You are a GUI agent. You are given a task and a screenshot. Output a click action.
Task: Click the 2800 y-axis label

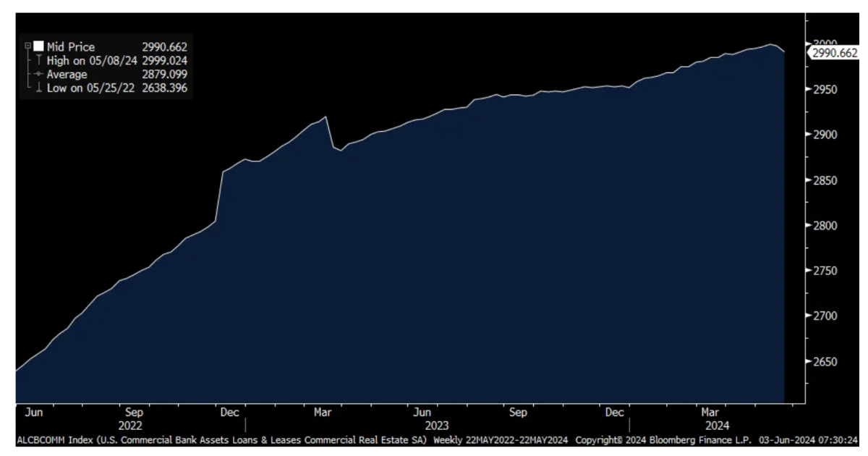826,226
